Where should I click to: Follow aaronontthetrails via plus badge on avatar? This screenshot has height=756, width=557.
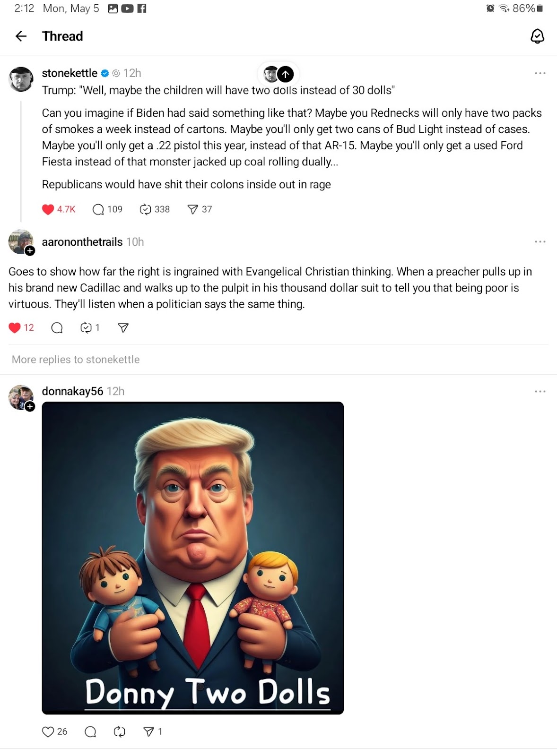click(30, 251)
